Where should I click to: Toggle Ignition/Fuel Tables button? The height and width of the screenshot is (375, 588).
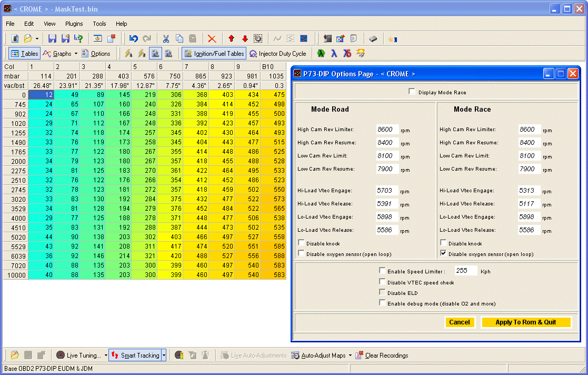pos(214,54)
